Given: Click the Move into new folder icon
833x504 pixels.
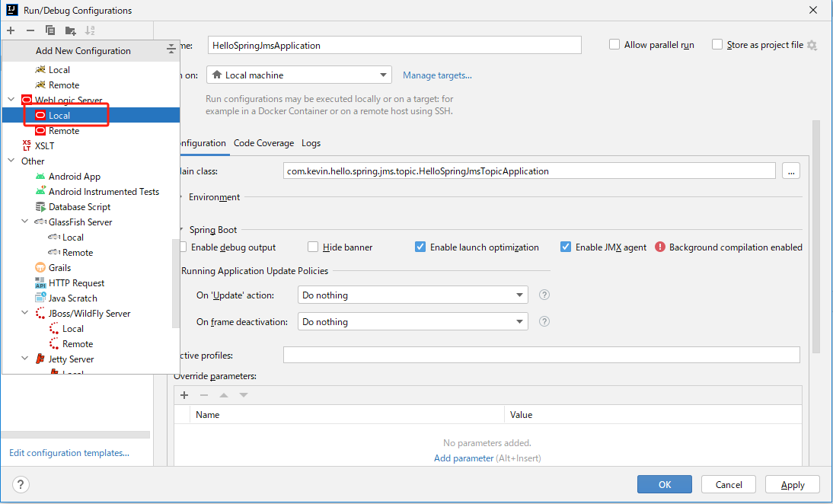Looking at the screenshot, I should point(70,30).
